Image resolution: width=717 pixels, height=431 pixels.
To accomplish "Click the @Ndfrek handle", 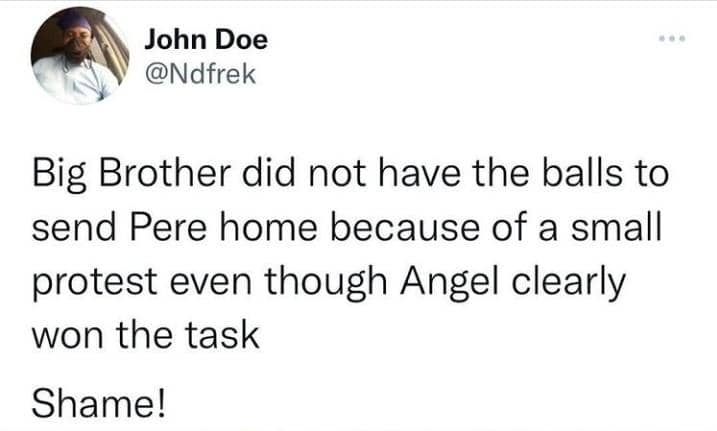I will [x=201, y=76].
